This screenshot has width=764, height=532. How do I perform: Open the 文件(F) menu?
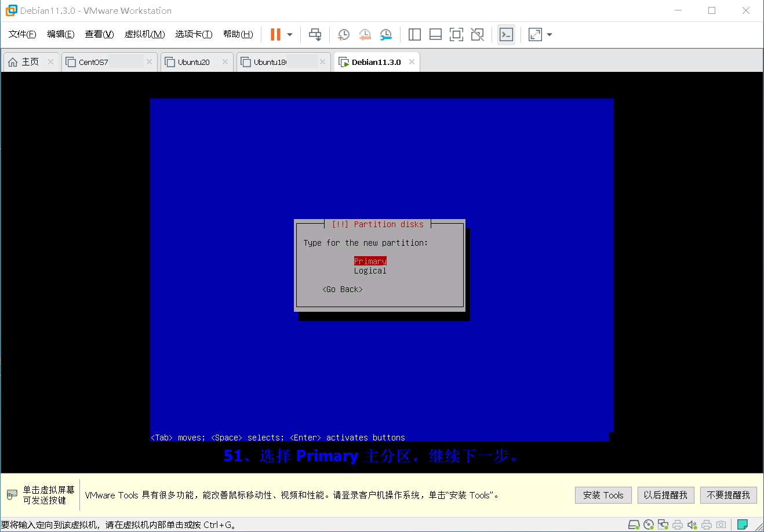pos(23,34)
